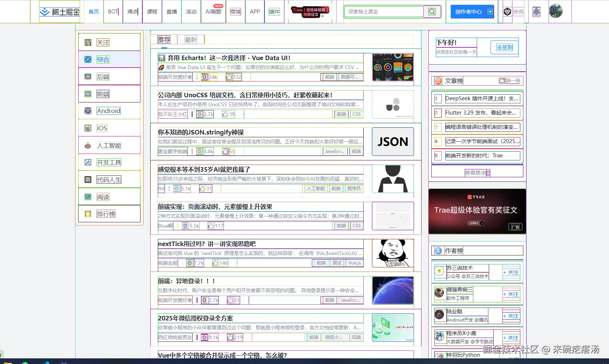Choose the 后端 category icon

pyautogui.click(x=88, y=77)
